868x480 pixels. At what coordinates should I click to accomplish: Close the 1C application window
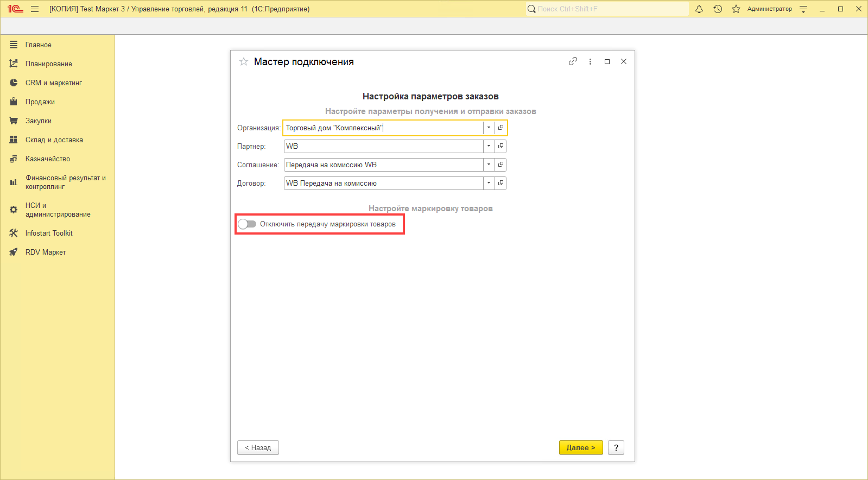pos(859,9)
